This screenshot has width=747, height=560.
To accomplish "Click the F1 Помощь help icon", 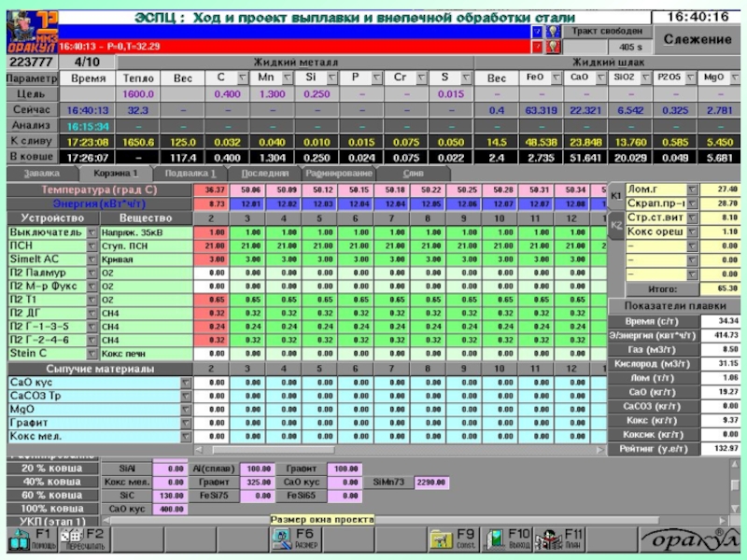I will pyautogui.click(x=19, y=539).
